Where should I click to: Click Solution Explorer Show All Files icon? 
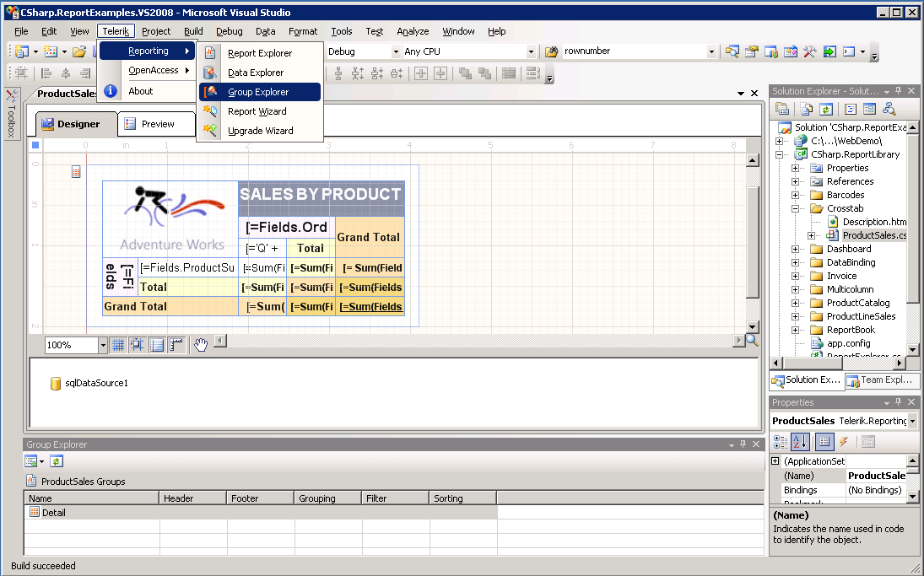click(806, 109)
